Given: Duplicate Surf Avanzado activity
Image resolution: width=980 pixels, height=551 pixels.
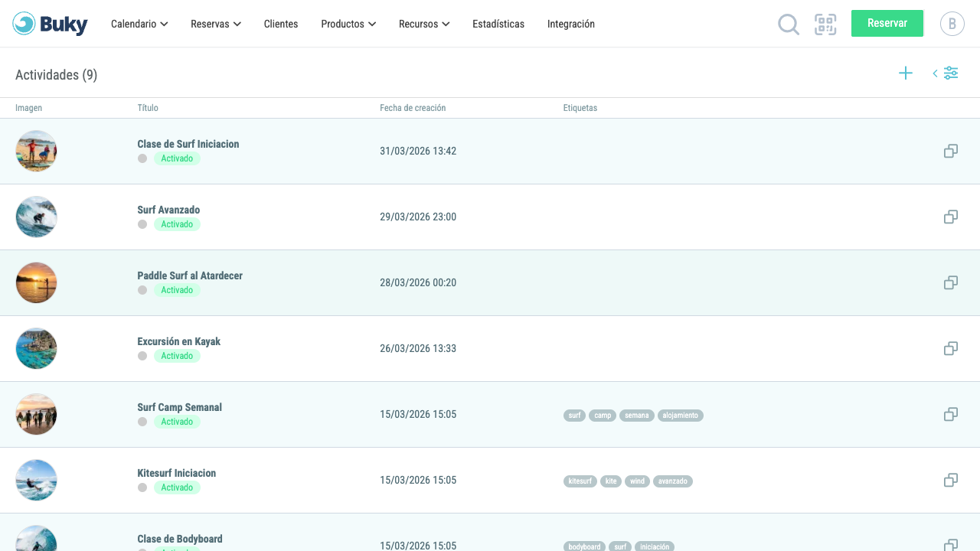Looking at the screenshot, I should (x=951, y=217).
